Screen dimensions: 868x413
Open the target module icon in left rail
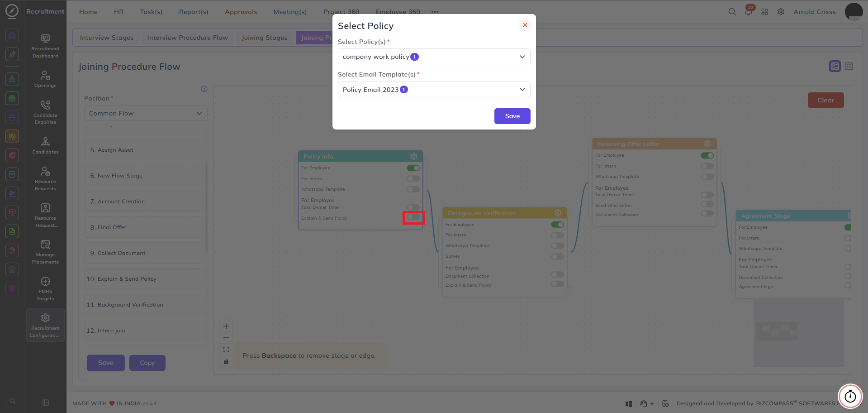(12, 155)
